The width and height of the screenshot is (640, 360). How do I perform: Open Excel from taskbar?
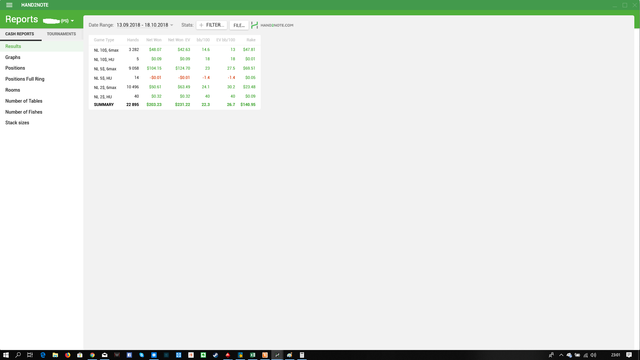[253, 355]
